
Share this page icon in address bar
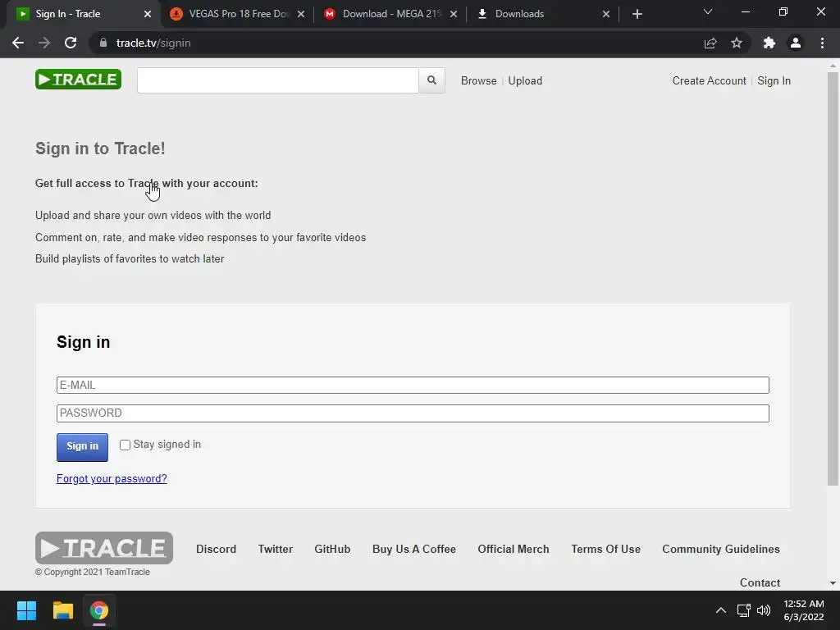(x=710, y=43)
